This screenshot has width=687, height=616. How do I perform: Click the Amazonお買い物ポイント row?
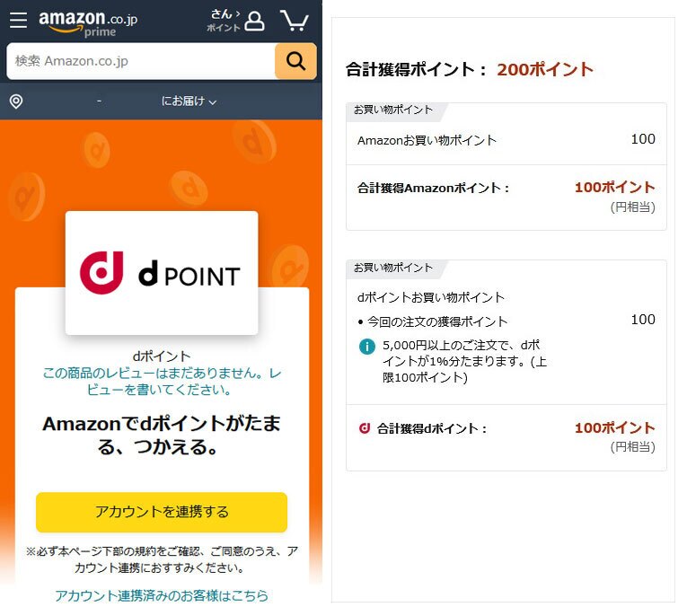506,140
